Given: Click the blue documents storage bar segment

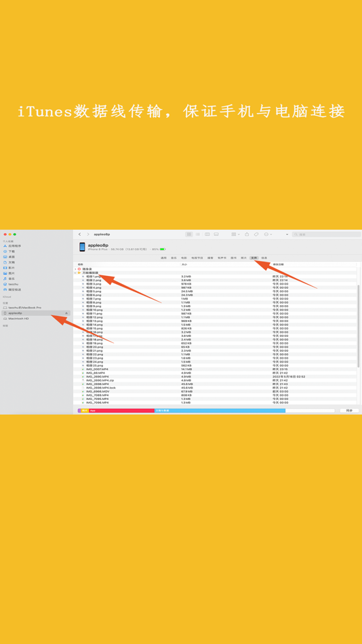Looking at the screenshot, I should click(220, 410).
